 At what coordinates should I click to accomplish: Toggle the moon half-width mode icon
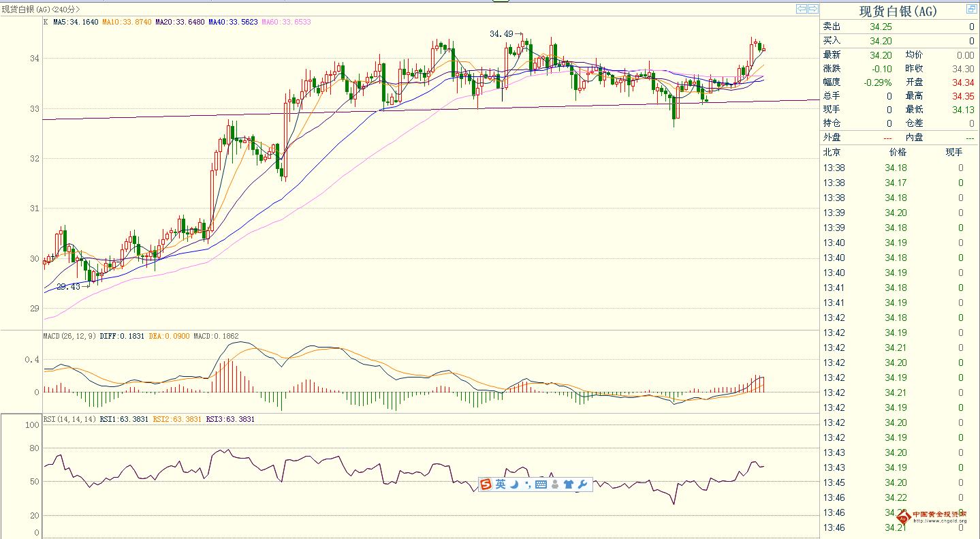click(x=515, y=484)
